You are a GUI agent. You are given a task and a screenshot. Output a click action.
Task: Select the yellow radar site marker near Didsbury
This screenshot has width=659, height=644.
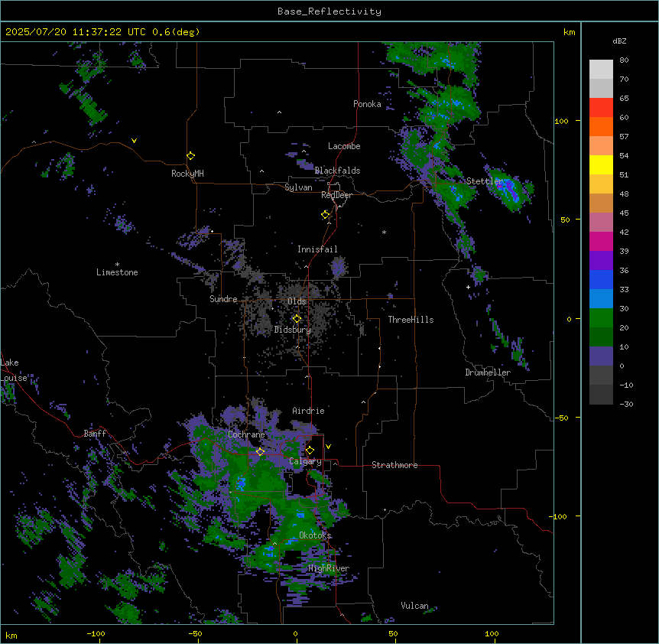click(x=297, y=319)
